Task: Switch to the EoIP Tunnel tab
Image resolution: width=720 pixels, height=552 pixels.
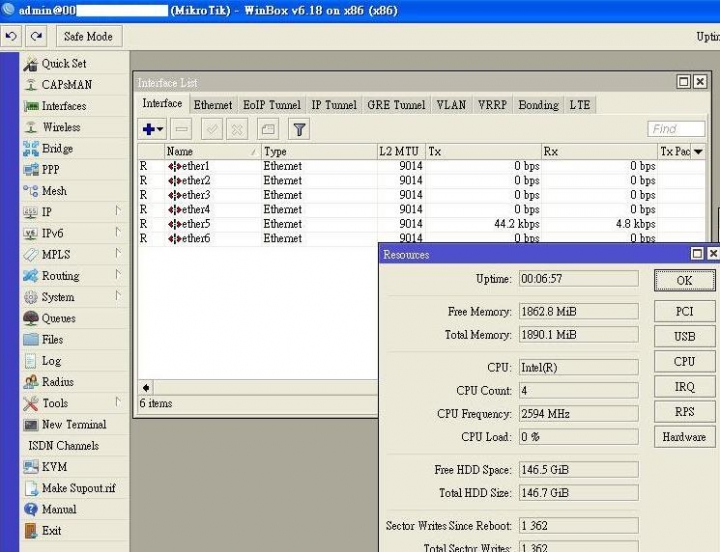Action: 271,105
